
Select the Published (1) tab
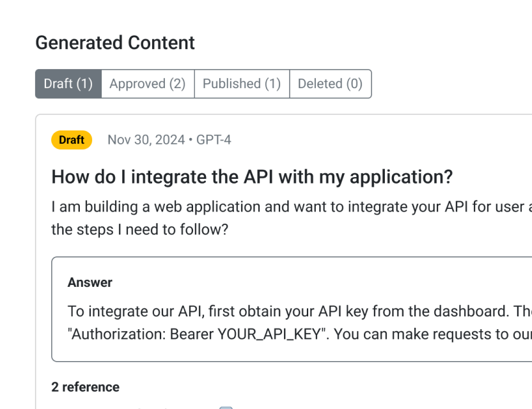pyautogui.click(x=242, y=84)
